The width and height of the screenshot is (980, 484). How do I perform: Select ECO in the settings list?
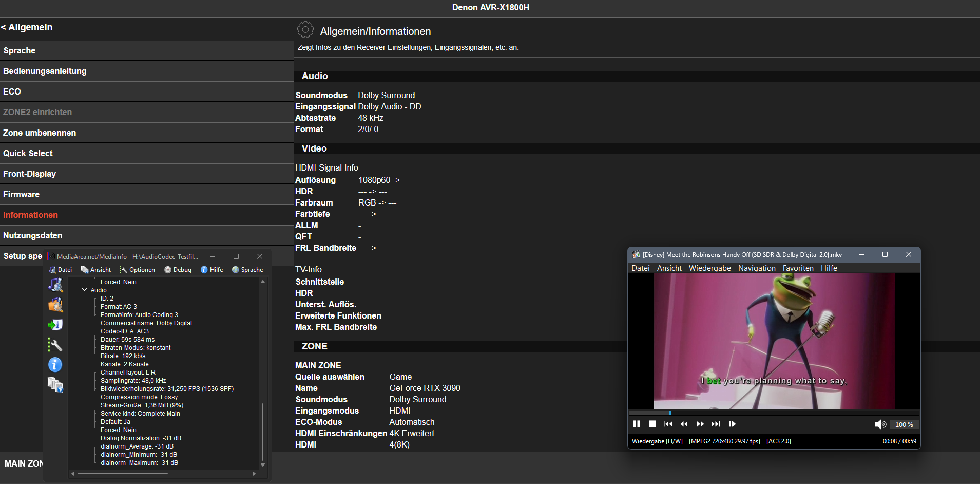tap(147, 91)
